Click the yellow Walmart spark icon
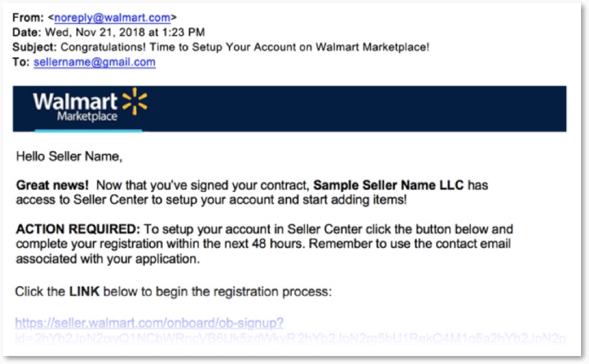 click(134, 101)
